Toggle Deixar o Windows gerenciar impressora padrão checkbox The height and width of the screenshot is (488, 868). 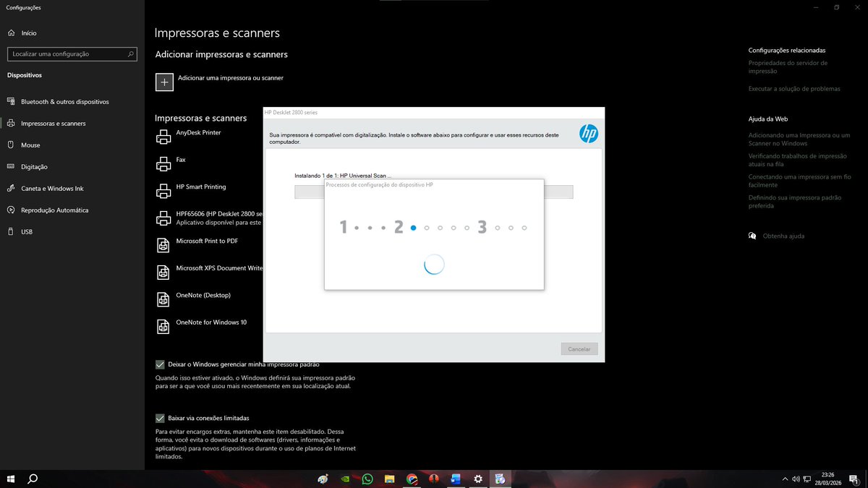click(x=160, y=364)
